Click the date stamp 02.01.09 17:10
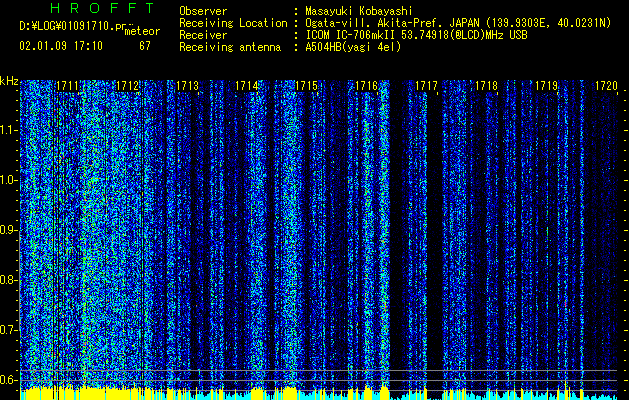629x400 pixels. [x=61, y=46]
